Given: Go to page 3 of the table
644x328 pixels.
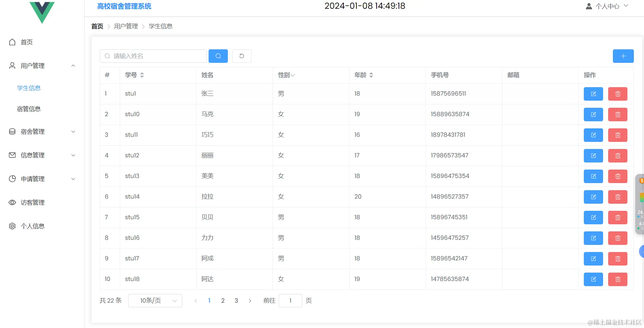Looking at the screenshot, I should pyautogui.click(x=236, y=301).
